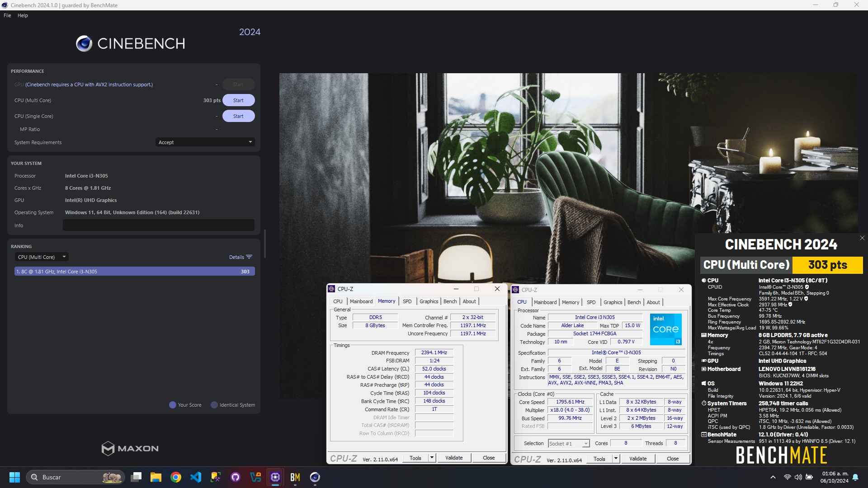Open clock and date in taskbar
Image resolution: width=868 pixels, height=488 pixels.
click(835, 477)
